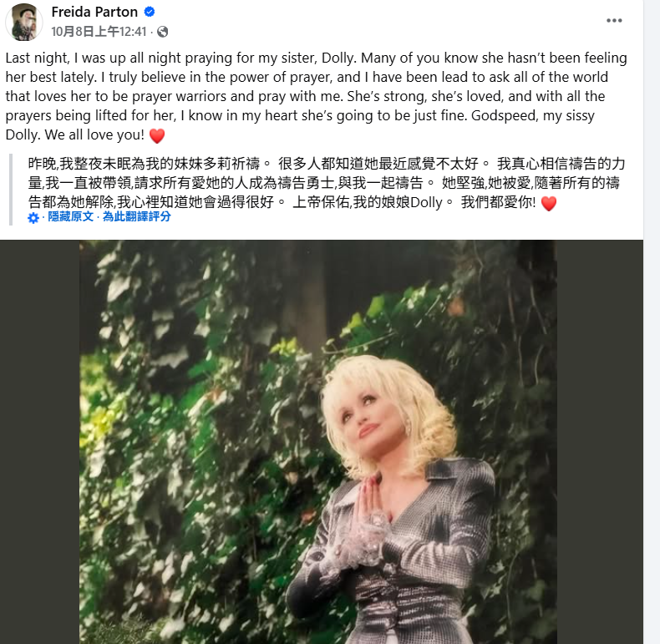Open the post timestamp 10月8日上午12:41
This screenshot has width=660, height=644.
(x=99, y=32)
